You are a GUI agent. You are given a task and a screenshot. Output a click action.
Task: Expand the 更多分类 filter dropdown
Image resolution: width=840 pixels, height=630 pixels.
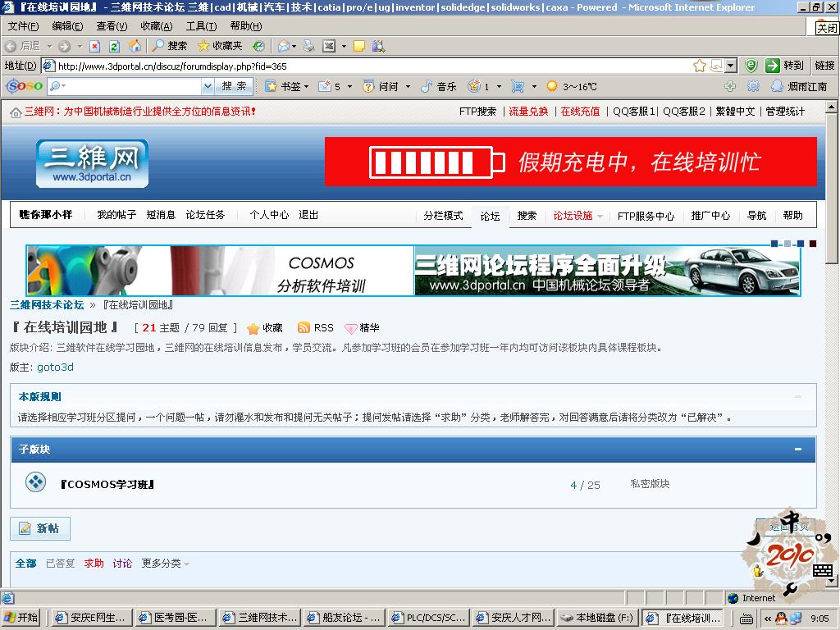tap(166, 564)
